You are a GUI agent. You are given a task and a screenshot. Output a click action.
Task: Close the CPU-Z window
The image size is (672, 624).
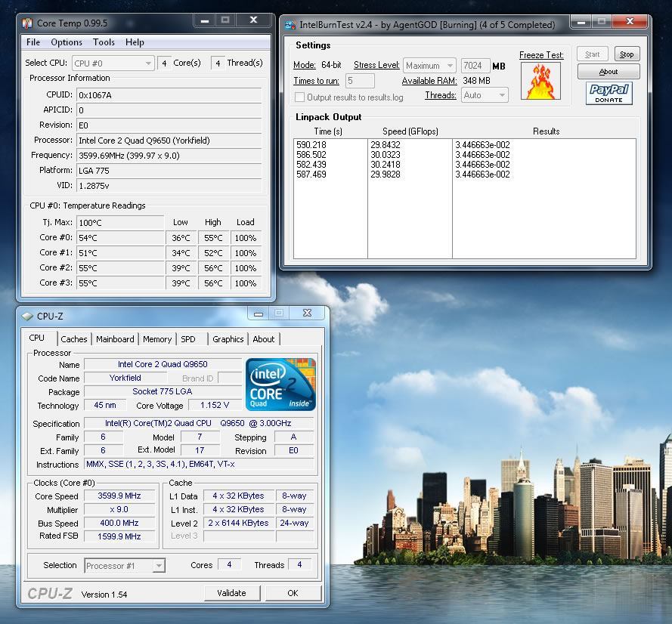[308, 313]
